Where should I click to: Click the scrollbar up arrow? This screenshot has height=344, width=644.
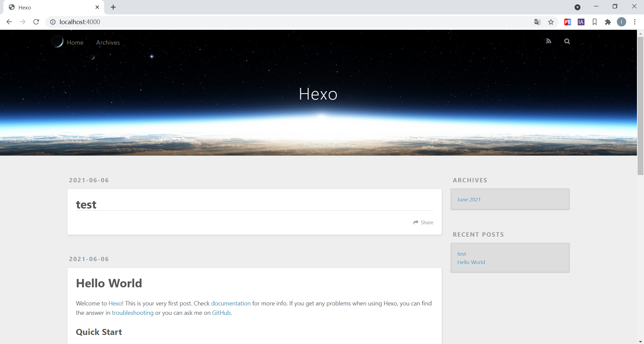point(640,34)
